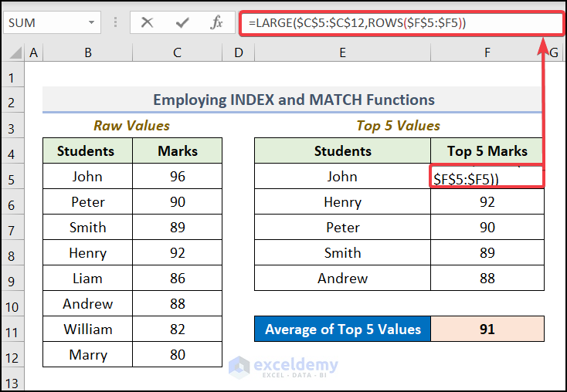The height and width of the screenshot is (392, 567).
Task: Open the Insert Function fx dialog
Action: 217,23
